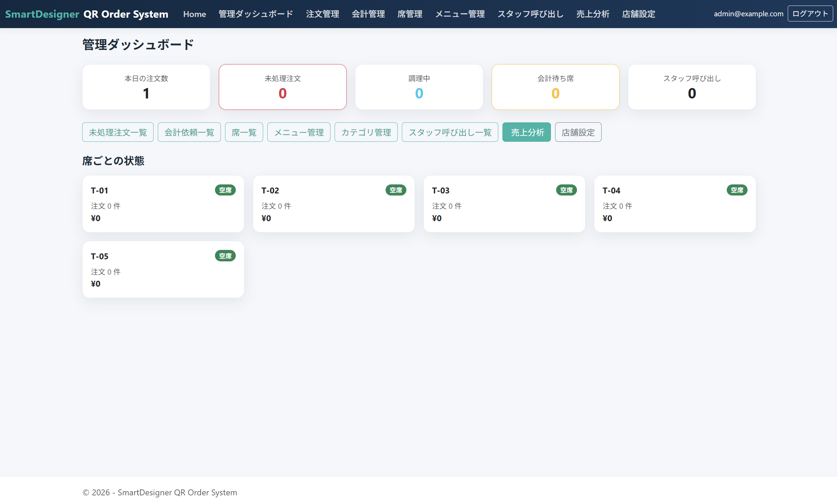
Task: Open 注文管理 in the top navigation
Action: (x=322, y=14)
